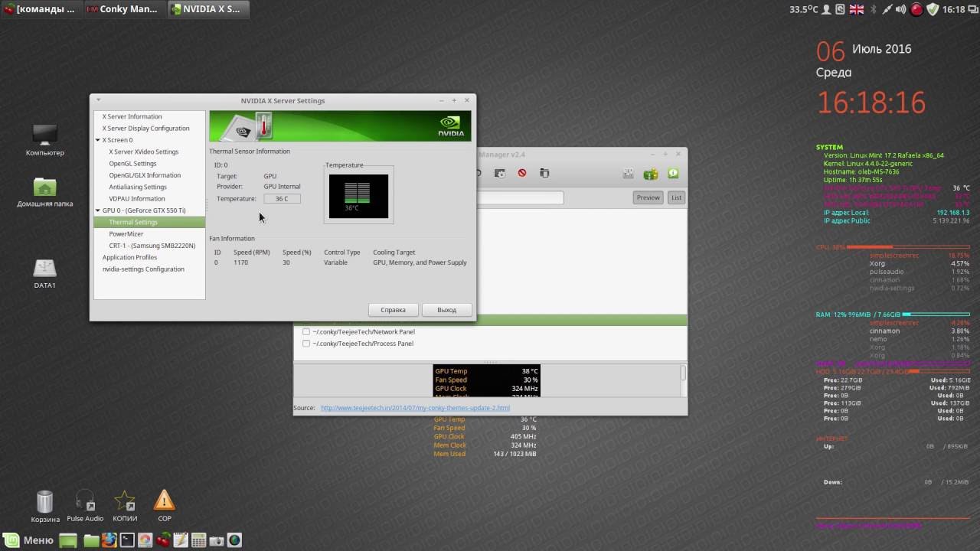Open the DATA1 drive icon
This screenshot has height=551, width=980.
45,274
